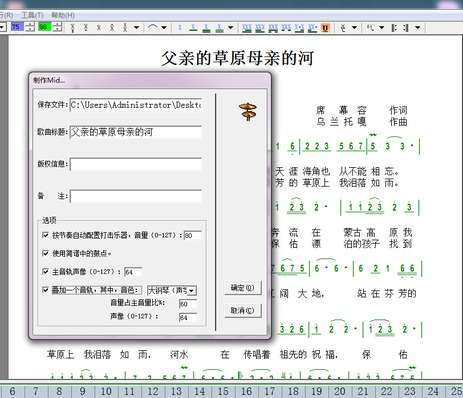This screenshot has height=398, width=463.
Task: Click the slur arc tool icon
Action: 153,27
